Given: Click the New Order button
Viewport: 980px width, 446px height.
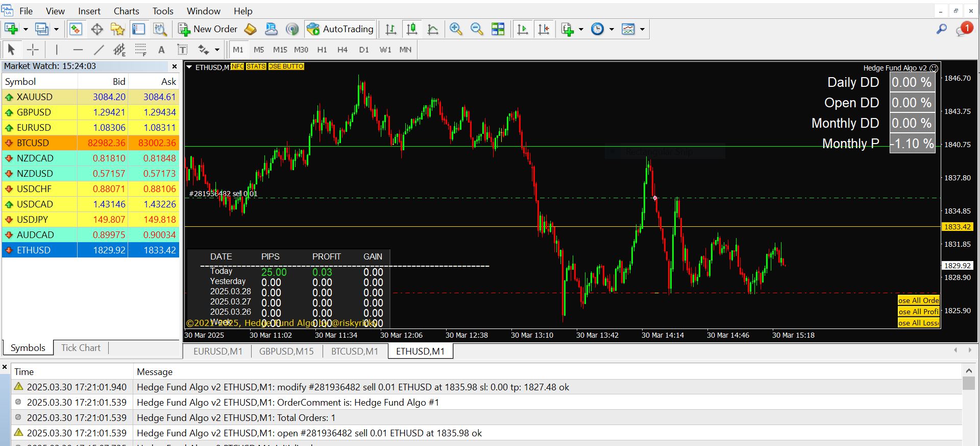Looking at the screenshot, I should pos(208,29).
